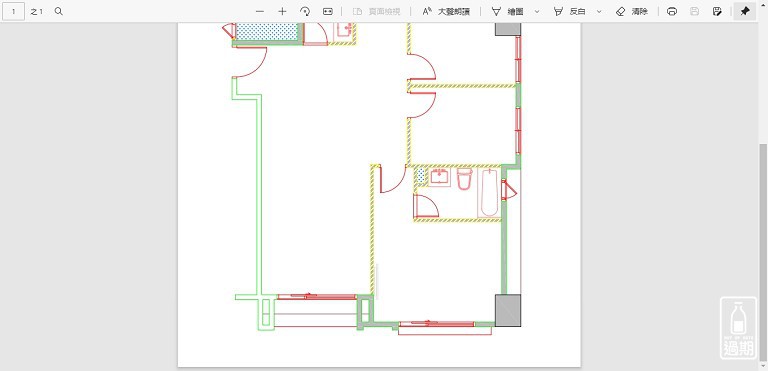Select the 反白 highlight tool
The width and height of the screenshot is (768, 371).
click(570, 11)
